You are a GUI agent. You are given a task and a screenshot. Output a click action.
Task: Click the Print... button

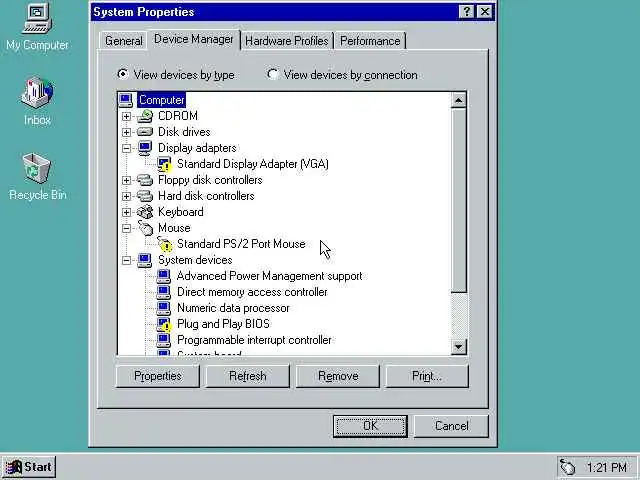[x=427, y=376]
